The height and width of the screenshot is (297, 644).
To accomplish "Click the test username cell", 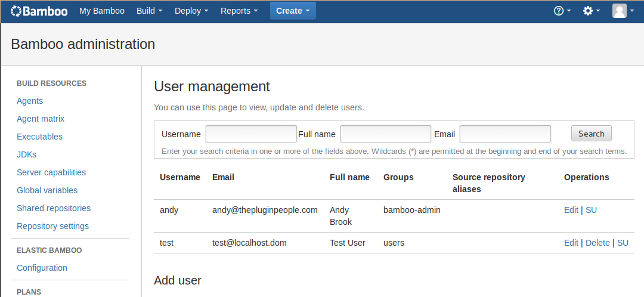I will click(x=167, y=243).
